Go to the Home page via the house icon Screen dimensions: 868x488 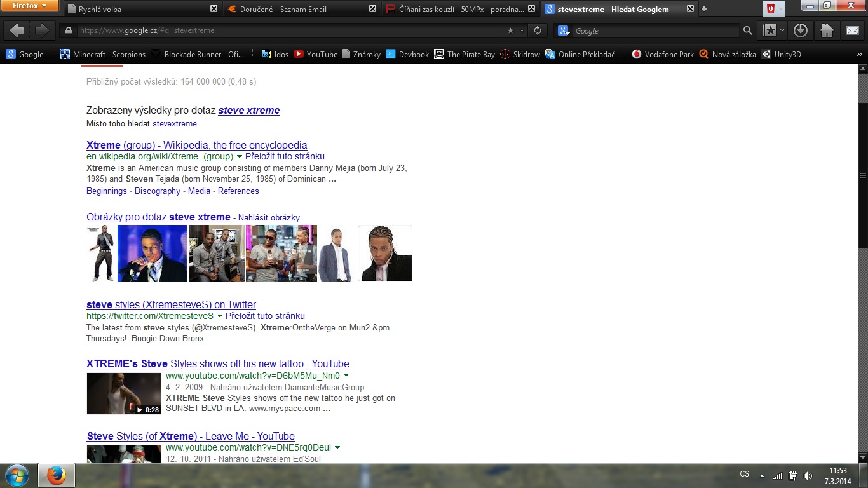(x=827, y=30)
